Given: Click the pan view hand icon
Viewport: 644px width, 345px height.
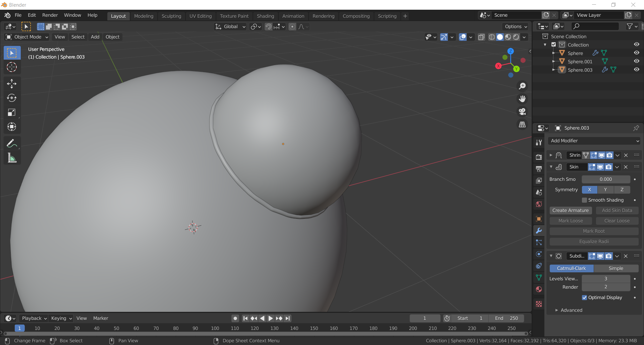Looking at the screenshot, I should [x=522, y=99].
